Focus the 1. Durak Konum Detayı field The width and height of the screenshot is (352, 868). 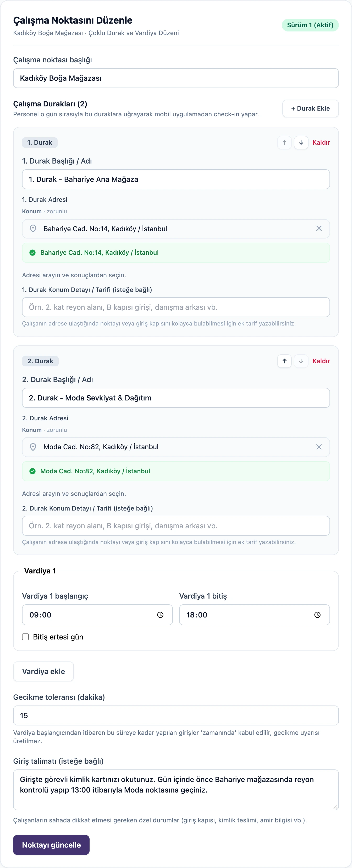point(176,307)
